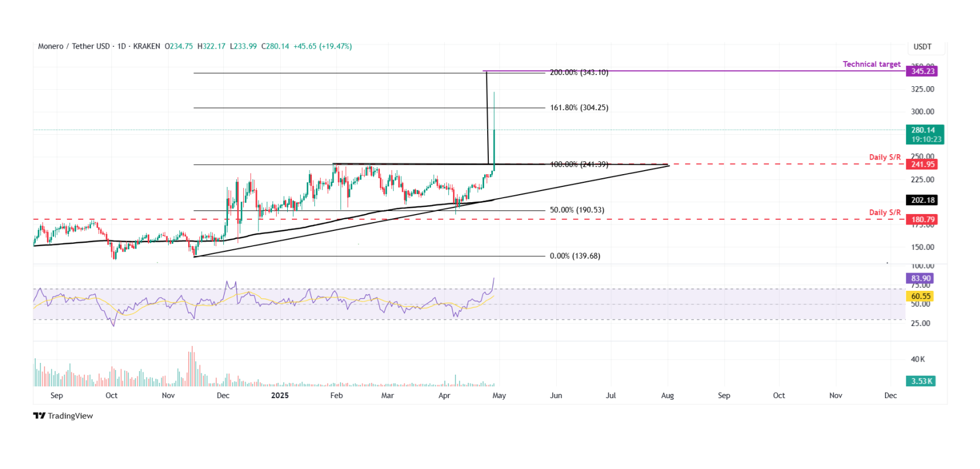Select the yellow RSI average label 60.55
The image size is (980, 469).
tap(920, 297)
